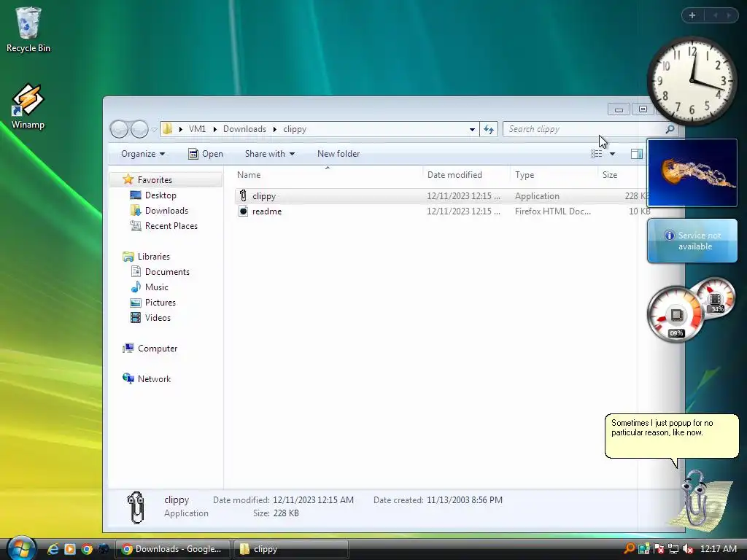Open Recent Places in navigation pane

point(171,226)
